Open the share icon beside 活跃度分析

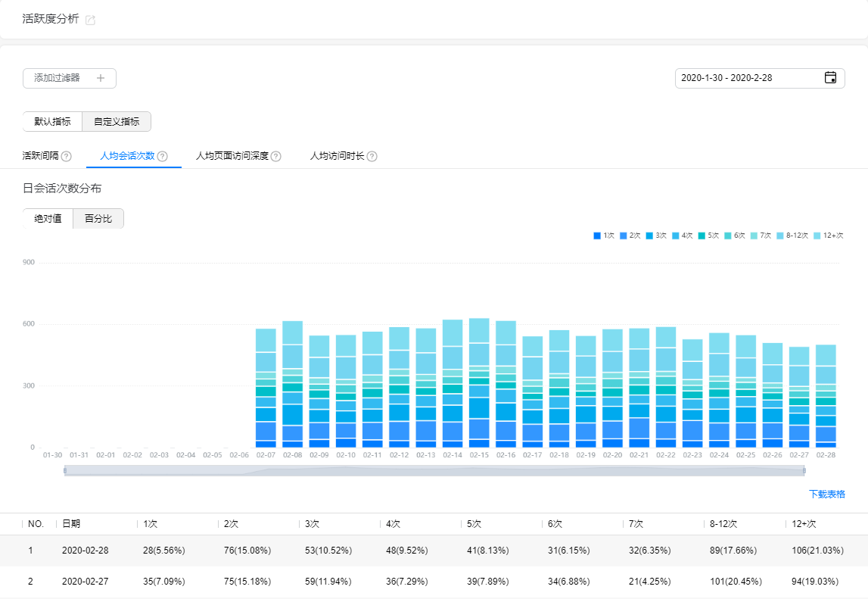click(90, 20)
